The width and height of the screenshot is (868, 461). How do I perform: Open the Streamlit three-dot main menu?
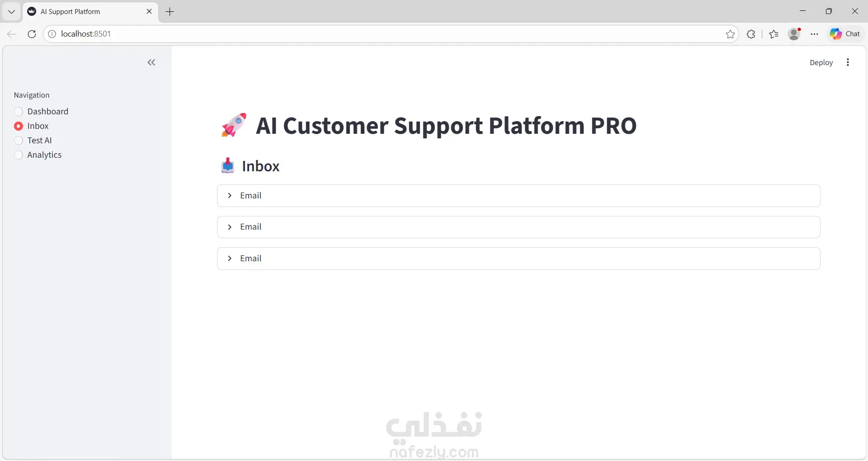tap(848, 63)
